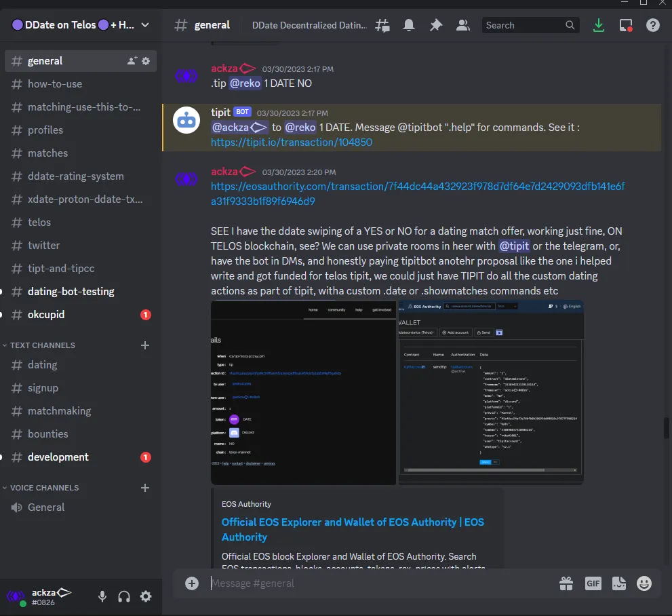Click the tipit bot avatar
Image resolution: width=672 pixels, height=616 pixels.
186,120
